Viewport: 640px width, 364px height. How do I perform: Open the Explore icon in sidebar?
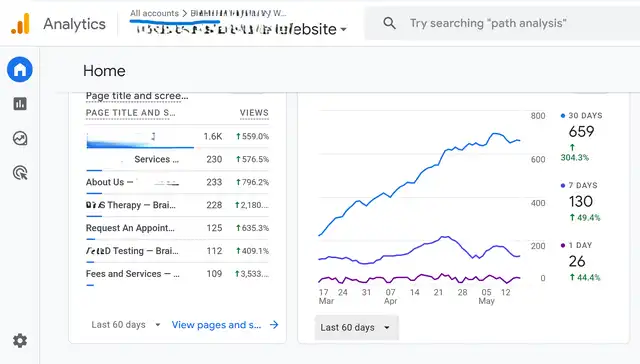click(20, 138)
